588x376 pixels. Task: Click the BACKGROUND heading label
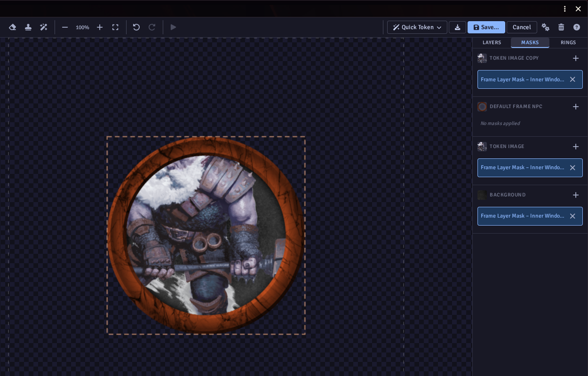(508, 195)
